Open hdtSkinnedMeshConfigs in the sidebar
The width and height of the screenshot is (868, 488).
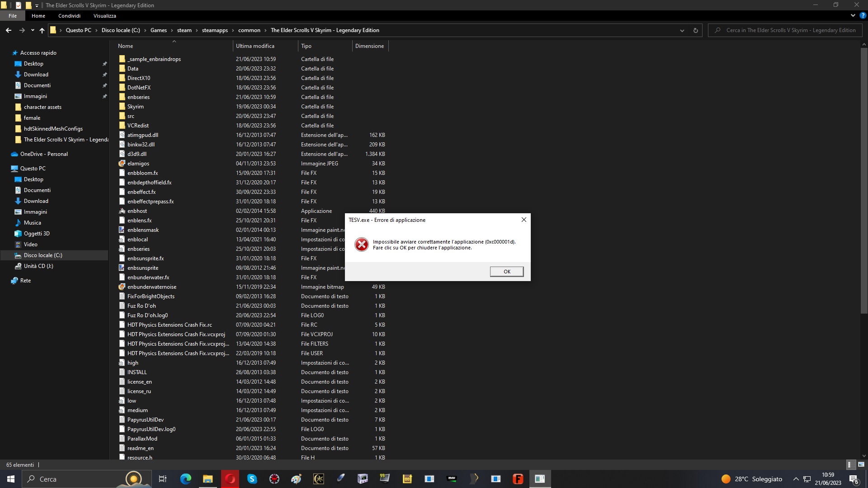(x=53, y=129)
